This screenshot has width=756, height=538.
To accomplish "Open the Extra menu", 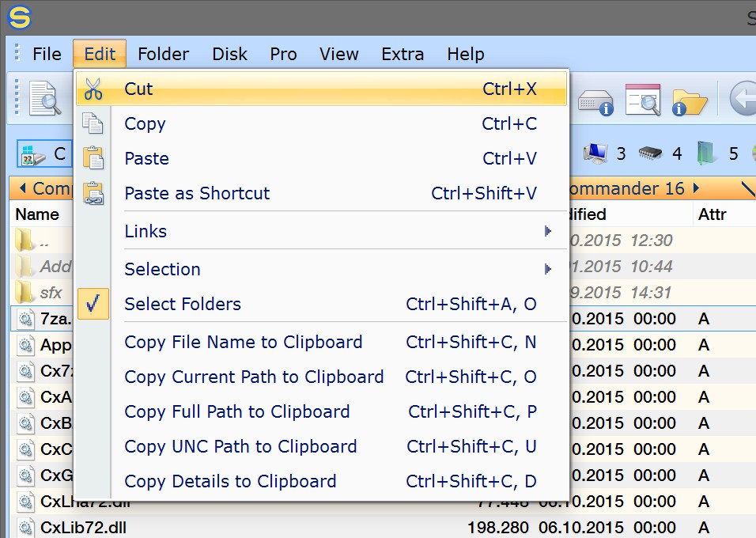I will click(x=403, y=54).
